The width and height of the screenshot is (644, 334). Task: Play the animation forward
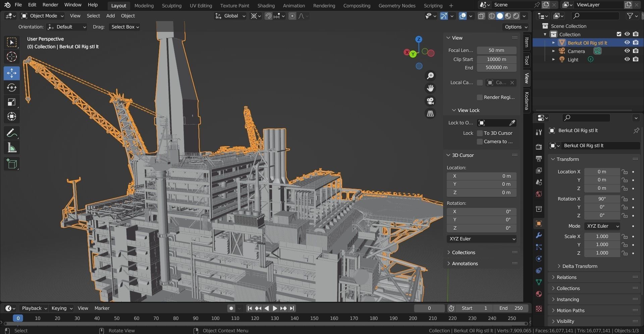(x=275, y=308)
